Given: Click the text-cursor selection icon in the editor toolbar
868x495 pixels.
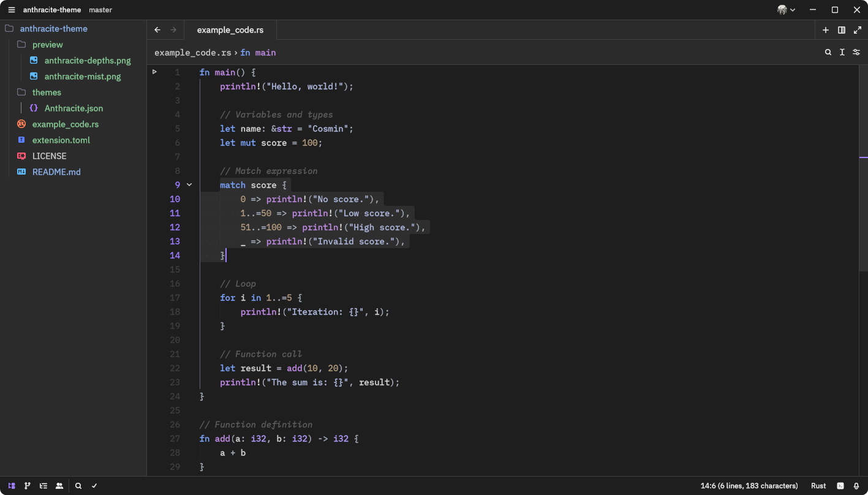Looking at the screenshot, I should 842,53.
